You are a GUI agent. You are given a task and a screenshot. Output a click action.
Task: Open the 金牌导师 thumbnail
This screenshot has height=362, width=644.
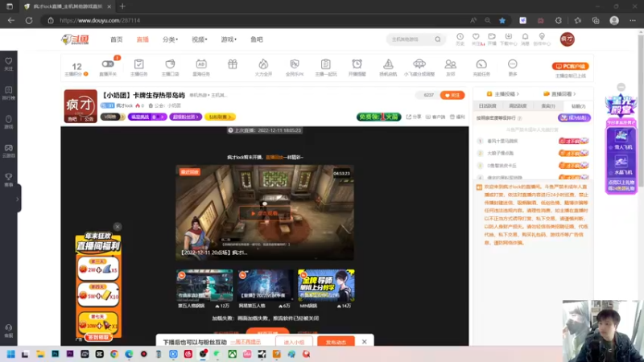tap(326, 286)
